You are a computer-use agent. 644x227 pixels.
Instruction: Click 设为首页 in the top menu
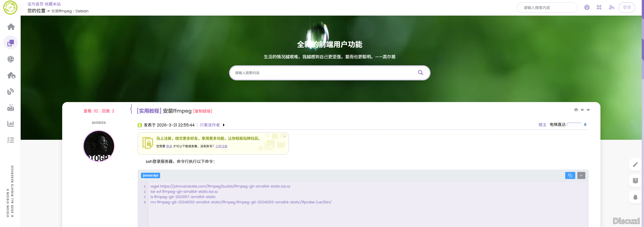coord(35,4)
